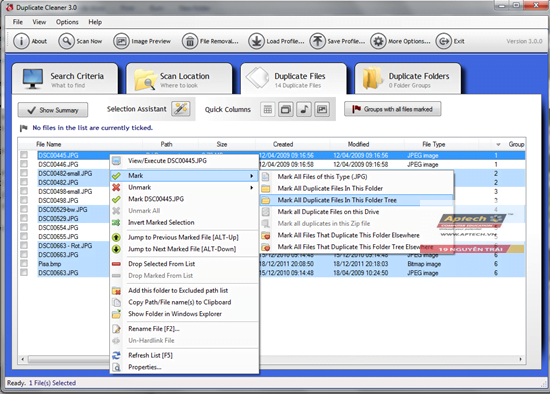Image resolution: width=550 pixels, height=394 pixels.
Task: Select the music note Quick Columns icon
Action: click(304, 109)
